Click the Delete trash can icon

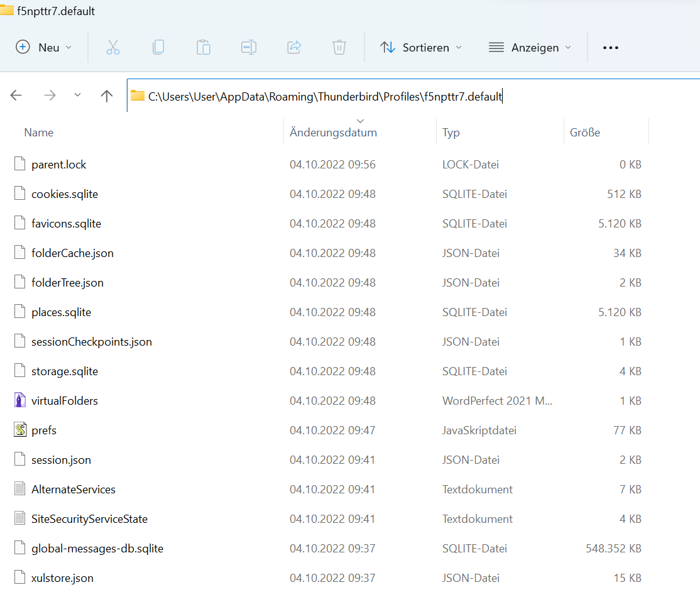pos(339,47)
